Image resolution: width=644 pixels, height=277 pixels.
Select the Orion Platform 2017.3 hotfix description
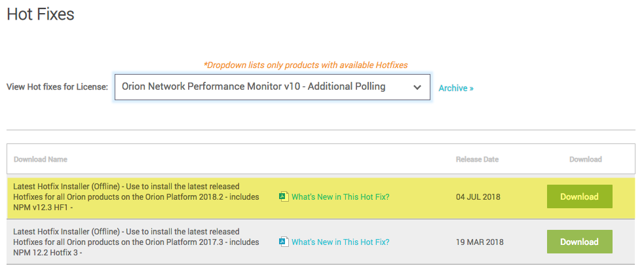pos(136,242)
